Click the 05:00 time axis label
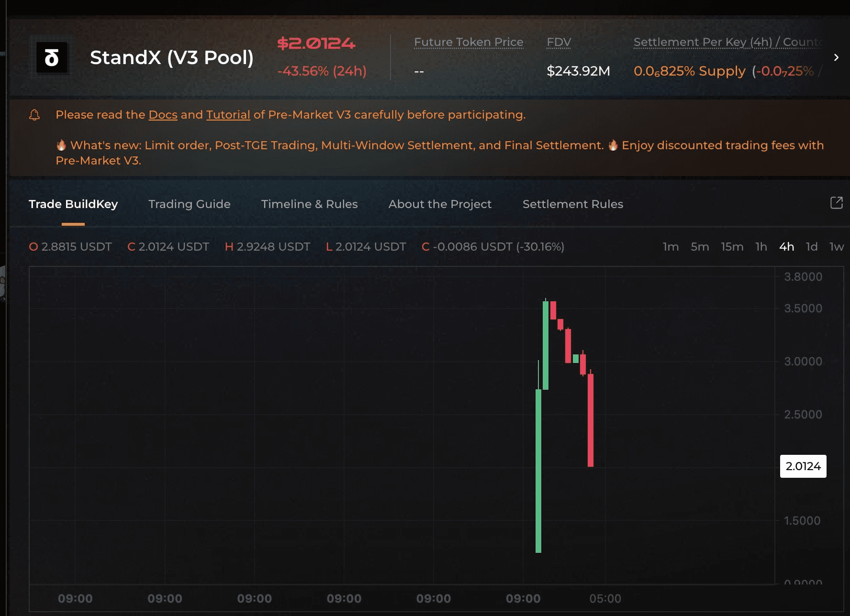 (605, 599)
